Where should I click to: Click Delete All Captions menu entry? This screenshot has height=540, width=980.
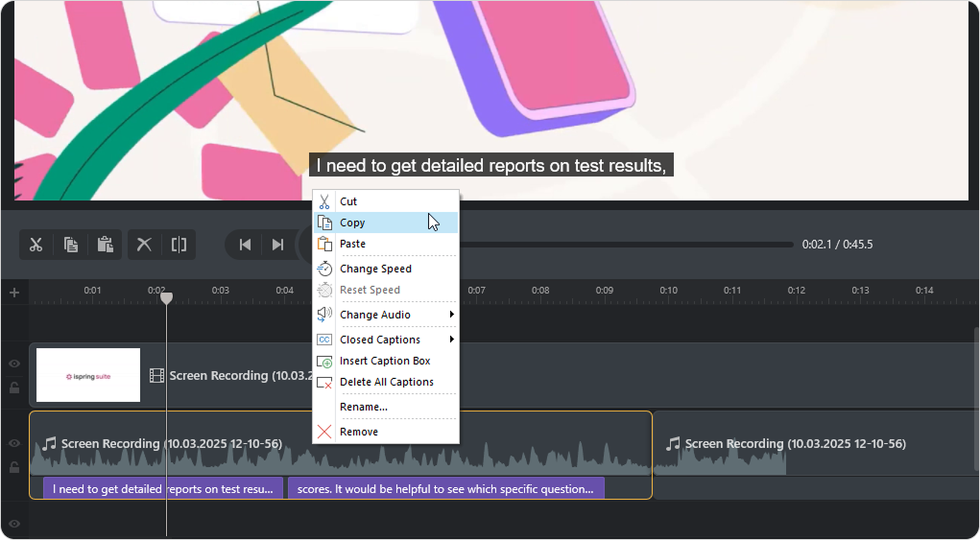coord(386,382)
